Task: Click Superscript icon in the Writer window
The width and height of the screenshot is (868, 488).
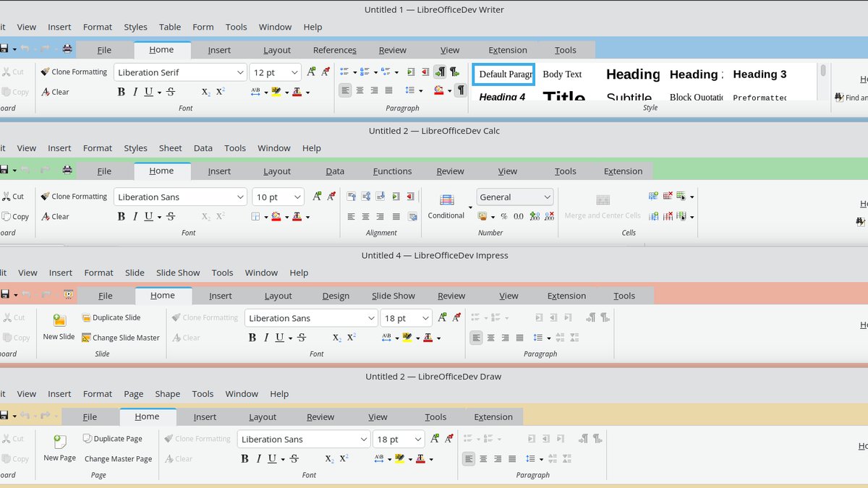Action: pos(221,92)
